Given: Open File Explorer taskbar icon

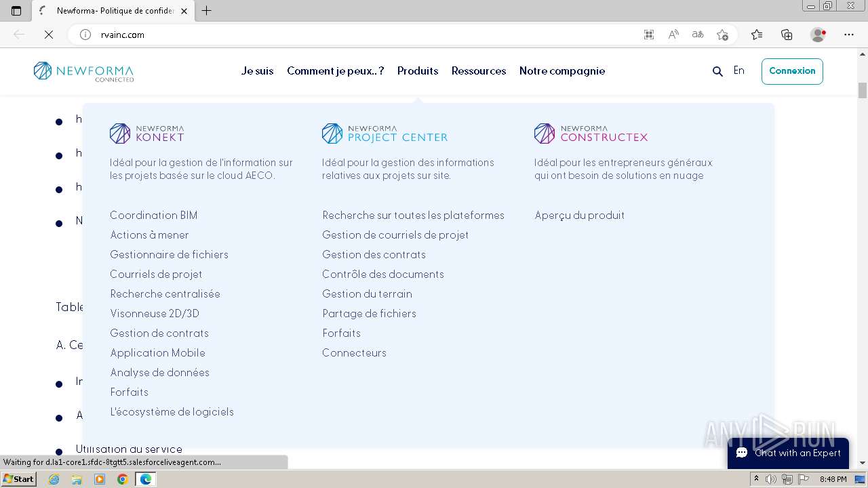Looking at the screenshot, I should (77, 479).
